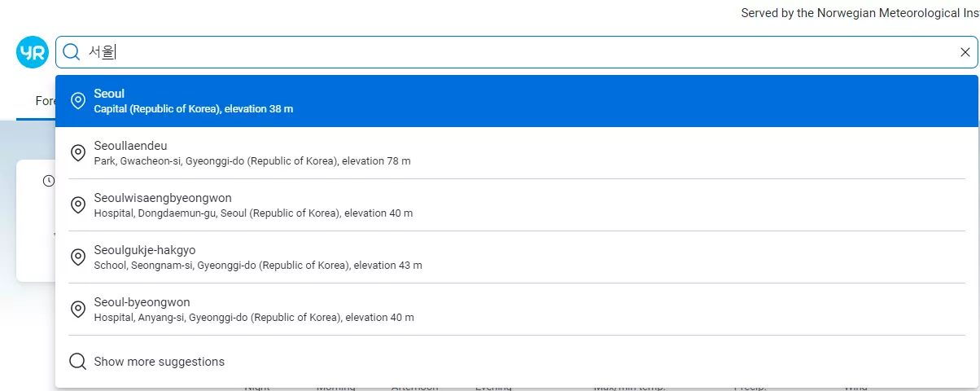This screenshot has height=391, width=980.
Task: Click the clock icon on the card
Action: point(49,180)
